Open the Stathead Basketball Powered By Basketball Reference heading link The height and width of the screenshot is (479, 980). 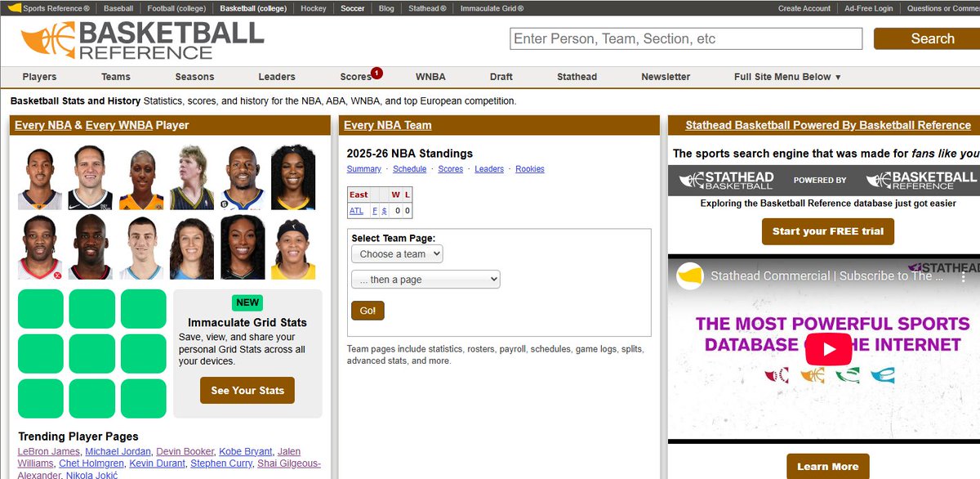click(828, 125)
